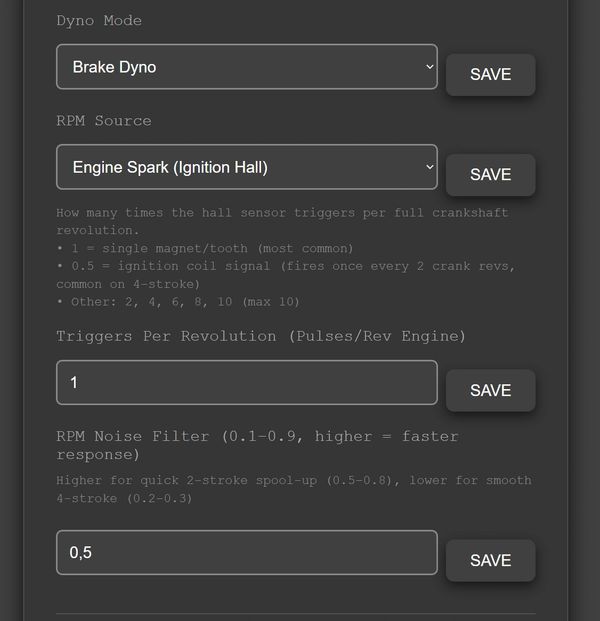This screenshot has width=600, height=621.
Task: Click the RPM Noise Filter heading
Action: tap(257, 445)
